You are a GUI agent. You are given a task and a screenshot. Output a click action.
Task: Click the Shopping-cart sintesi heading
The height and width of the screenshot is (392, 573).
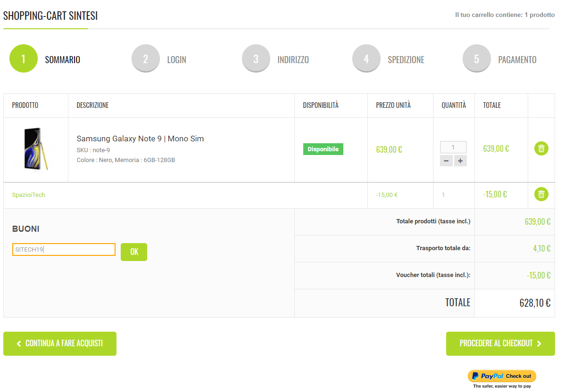[50, 16]
